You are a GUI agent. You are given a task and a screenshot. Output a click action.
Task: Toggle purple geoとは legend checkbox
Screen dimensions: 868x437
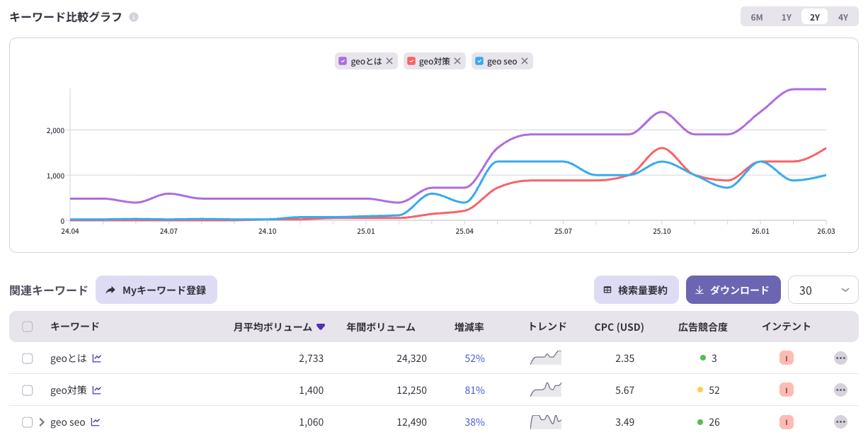(x=343, y=62)
